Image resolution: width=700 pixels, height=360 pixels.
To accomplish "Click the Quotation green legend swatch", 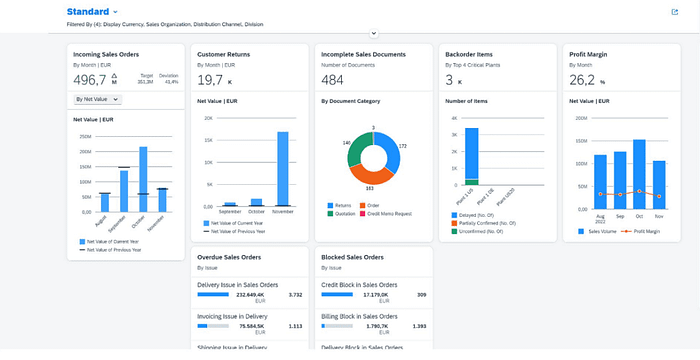I will tap(330, 214).
